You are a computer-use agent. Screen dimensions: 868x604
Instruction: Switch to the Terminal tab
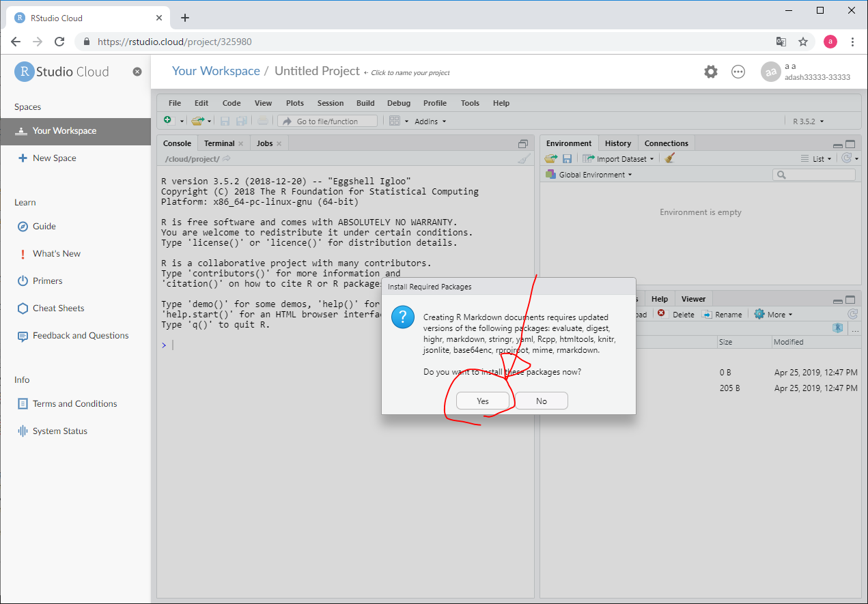point(219,143)
